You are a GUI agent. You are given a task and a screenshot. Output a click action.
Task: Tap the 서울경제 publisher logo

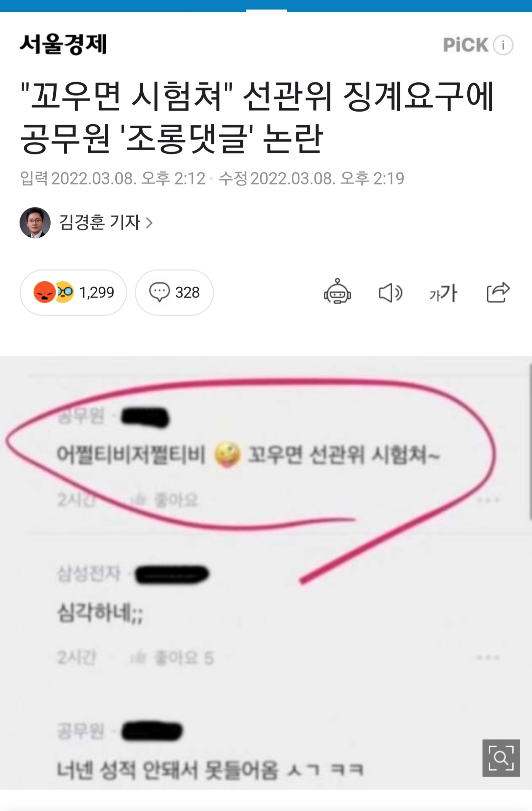pos(63,44)
